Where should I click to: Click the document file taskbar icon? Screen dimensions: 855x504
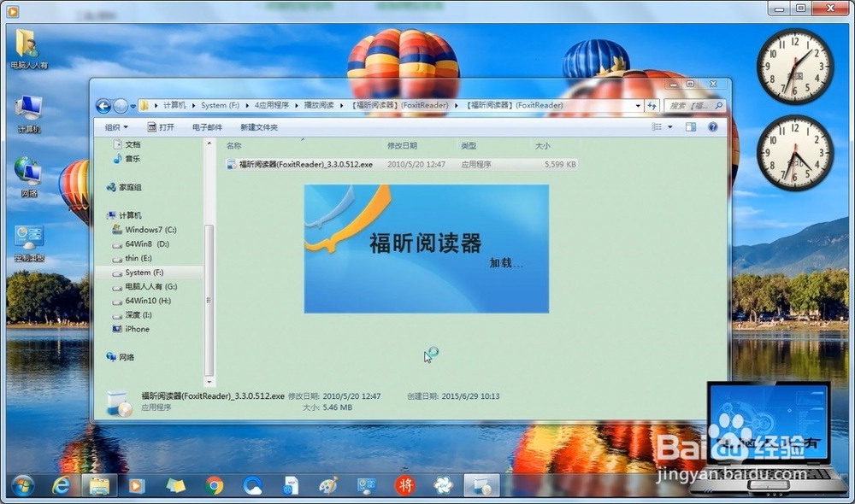pos(291,485)
